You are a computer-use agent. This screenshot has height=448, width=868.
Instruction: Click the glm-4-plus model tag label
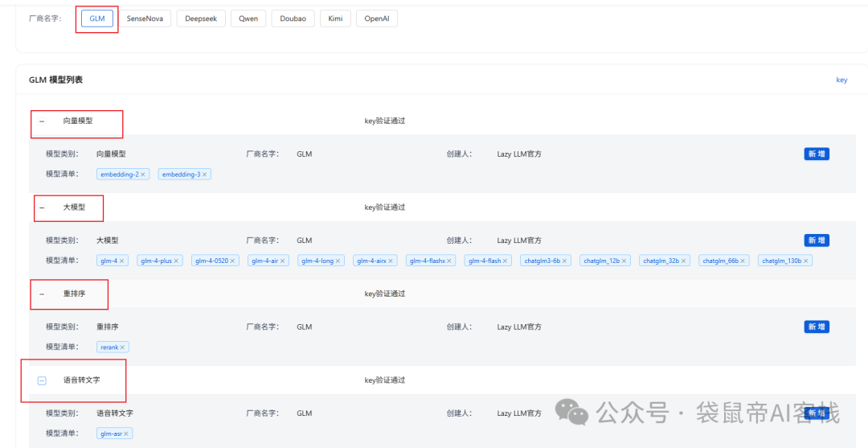click(x=156, y=261)
